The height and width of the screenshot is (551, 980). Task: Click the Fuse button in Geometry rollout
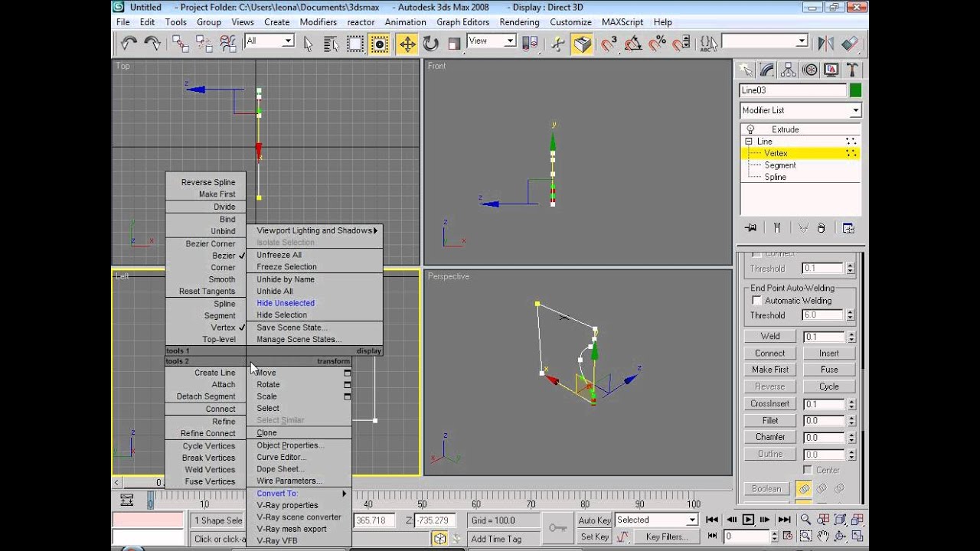click(x=829, y=370)
